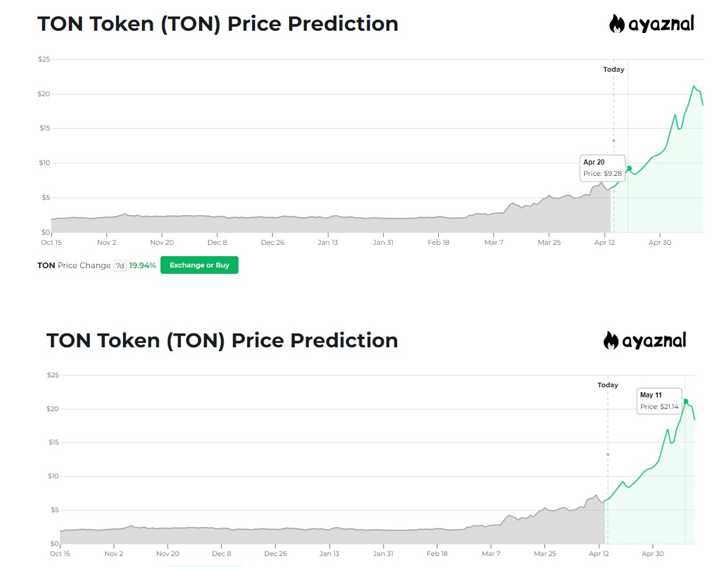
Task: Select the Apr 20 Price $9.28 tooltip
Action: 602,168
